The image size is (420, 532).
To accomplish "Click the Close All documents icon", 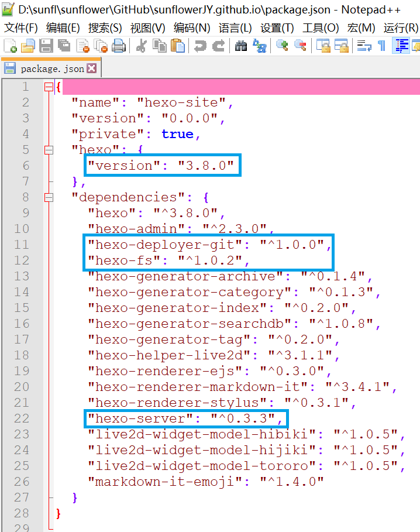I will 101,46.
